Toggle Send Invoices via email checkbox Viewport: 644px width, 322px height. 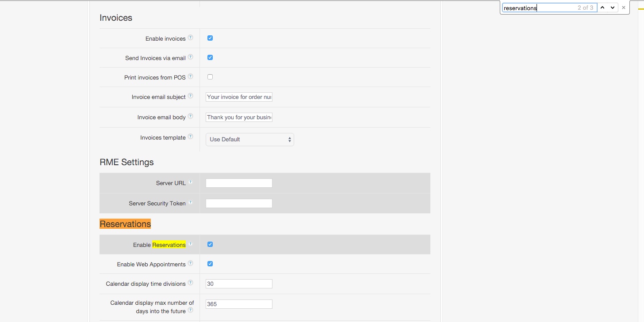tap(210, 57)
